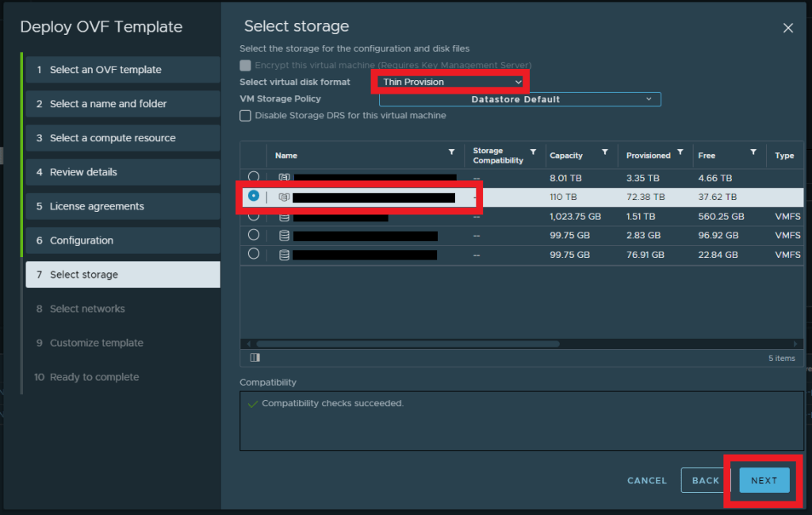812x515 pixels.
Task: Click the Capacity column filter icon
Action: [x=604, y=152]
